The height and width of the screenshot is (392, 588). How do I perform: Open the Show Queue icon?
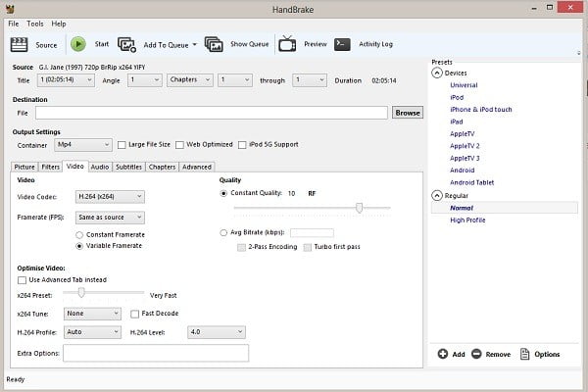coord(216,44)
